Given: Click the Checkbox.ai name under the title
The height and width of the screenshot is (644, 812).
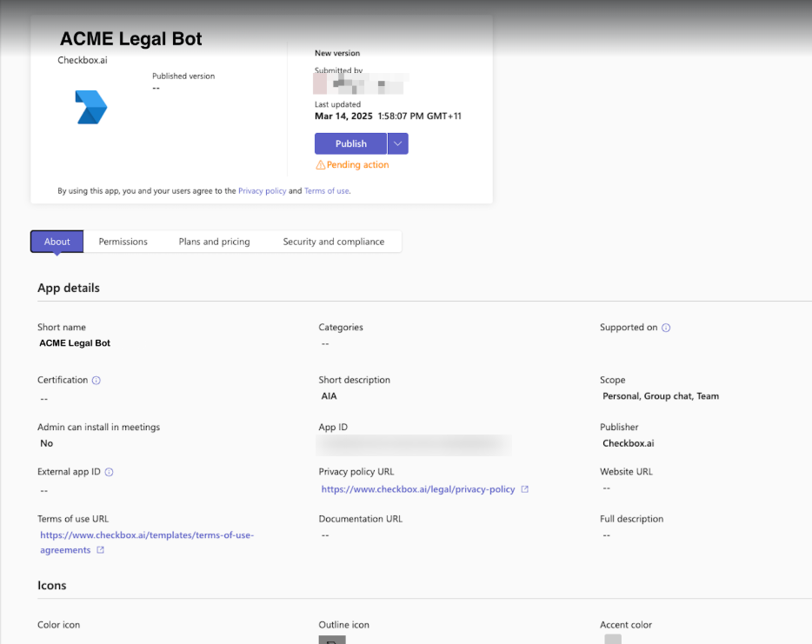Looking at the screenshot, I should (x=83, y=60).
